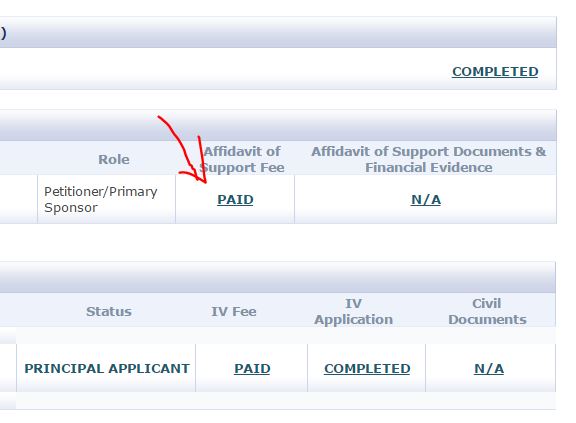This screenshot has height=423, width=576.
Task: Select the Role column header
Action: [x=114, y=159]
